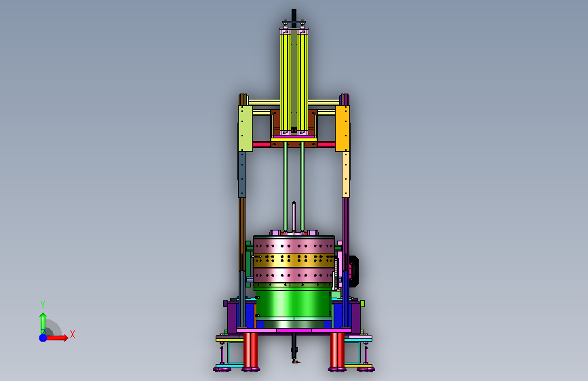Select the pale yellow plate on the right column

click(346, 174)
